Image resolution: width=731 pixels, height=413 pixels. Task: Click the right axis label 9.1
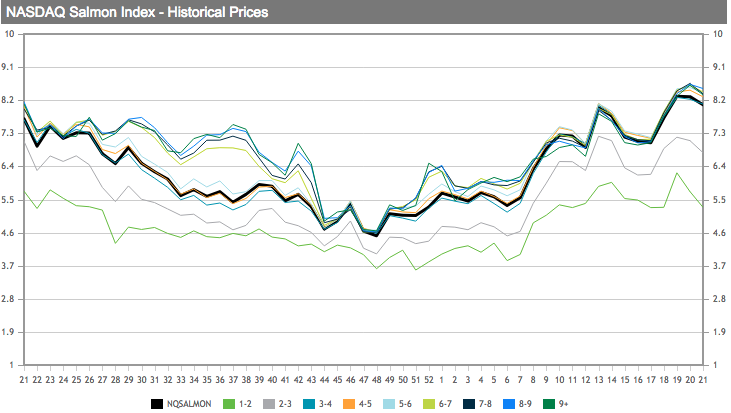coord(719,67)
